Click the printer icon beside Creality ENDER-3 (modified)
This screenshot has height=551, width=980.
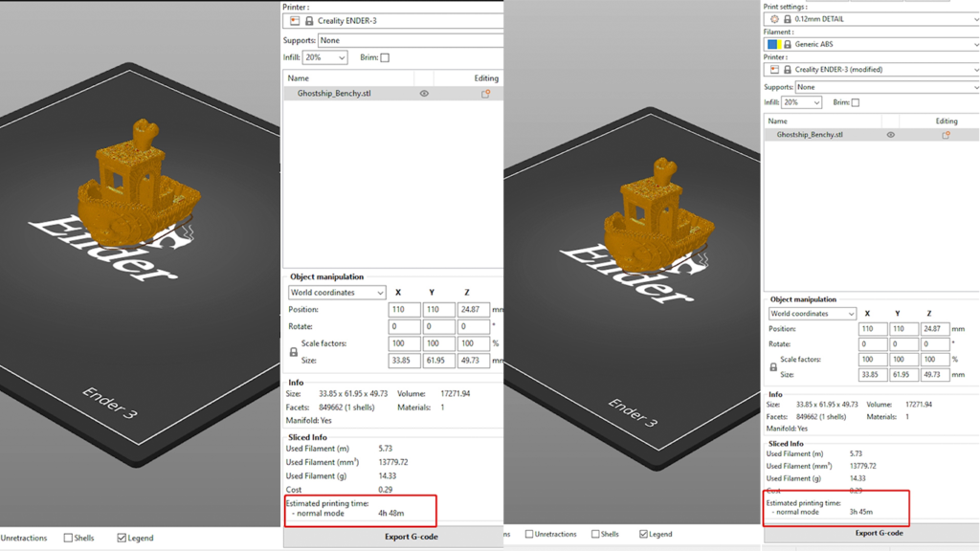pyautogui.click(x=774, y=70)
